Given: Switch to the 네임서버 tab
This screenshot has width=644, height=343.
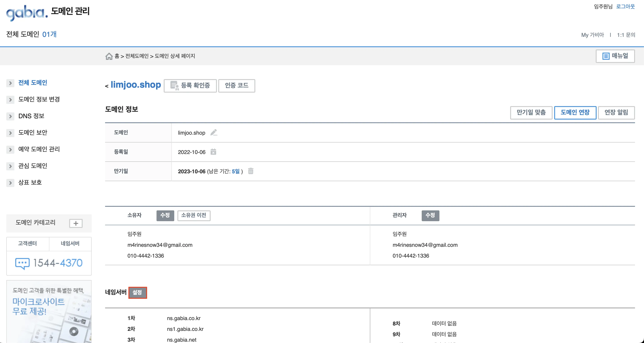Looking at the screenshot, I should (x=70, y=244).
